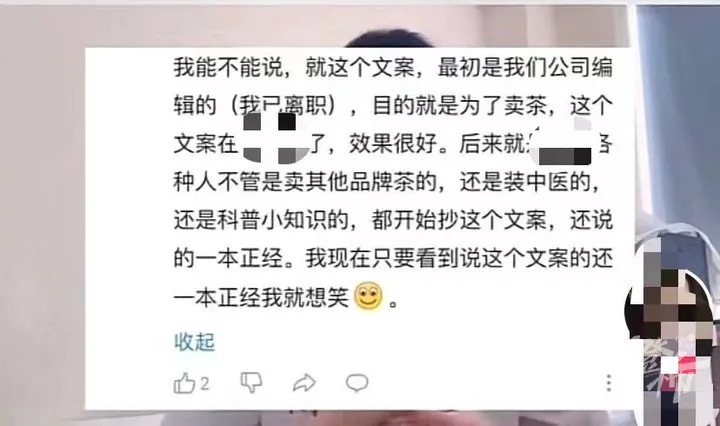Open the three-dot more options menu

point(608,382)
